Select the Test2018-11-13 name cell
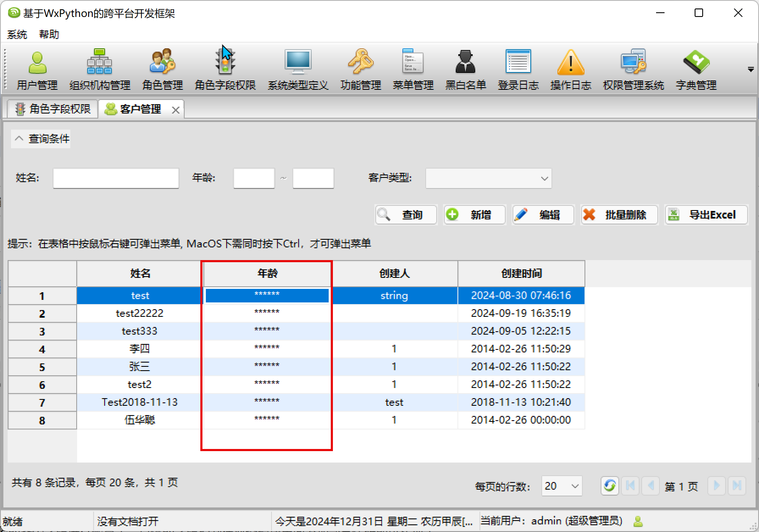 click(140, 402)
